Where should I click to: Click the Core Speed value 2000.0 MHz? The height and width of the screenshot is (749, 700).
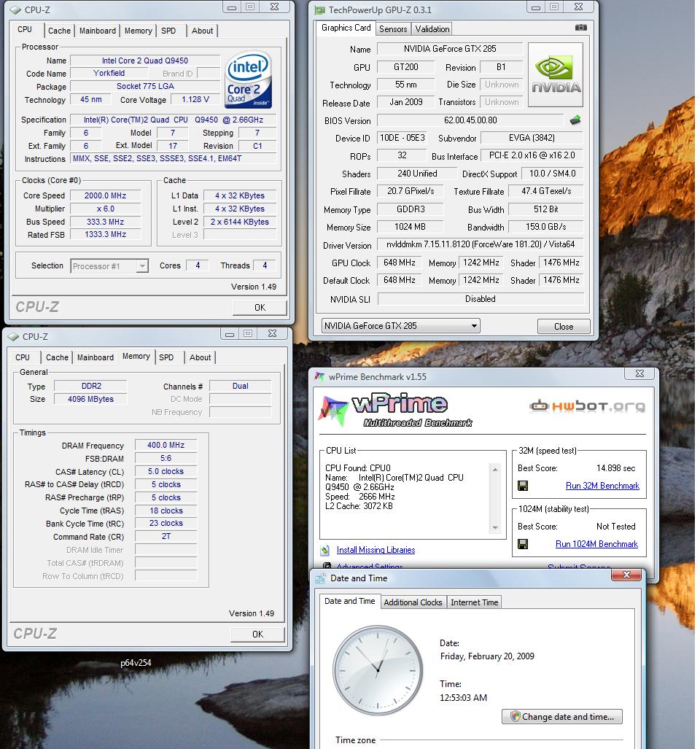point(106,196)
